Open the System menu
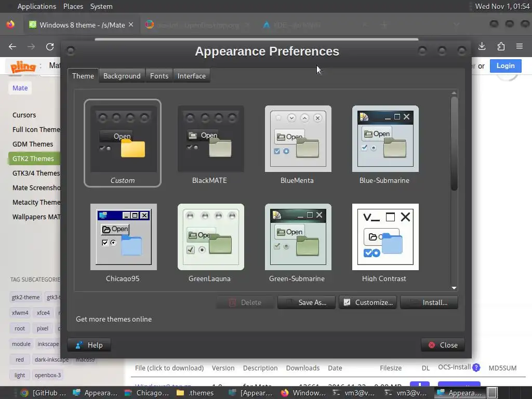Viewport: 532px width, 399px height. [x=101, y=6]
